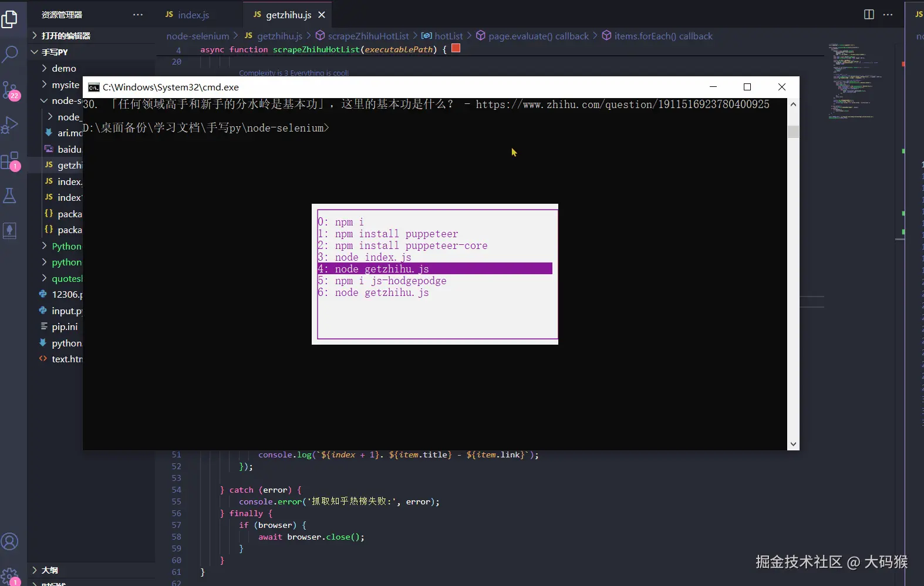Select history entry node index.js
This screenshot has height=586, width=924.
(434, 257)
